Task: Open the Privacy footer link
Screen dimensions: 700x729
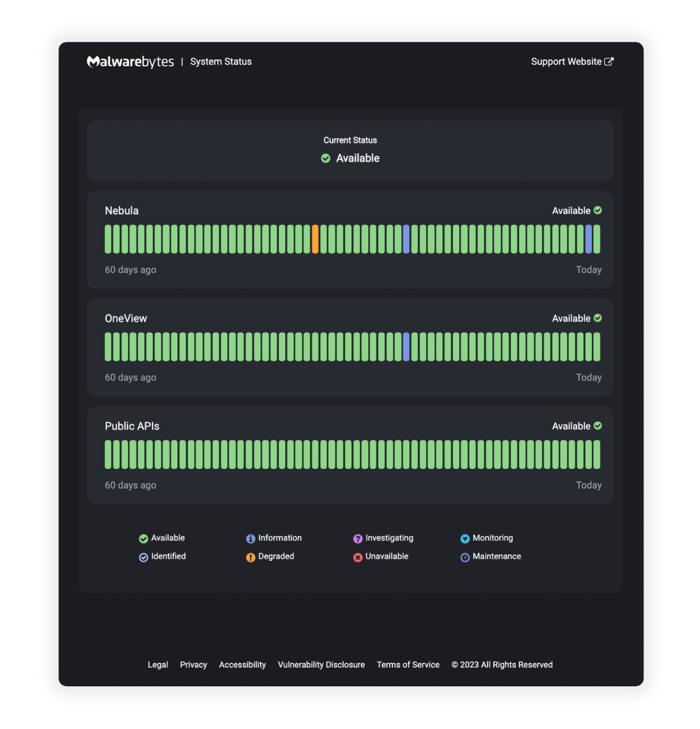Action: click(x=194, y=664)
